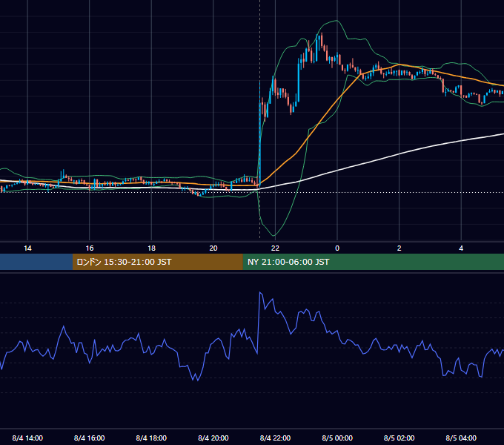Click the 18 hour label on price chart axis
Image resolution: width=504 pixels, height=445 pixels.
point(151,248)
